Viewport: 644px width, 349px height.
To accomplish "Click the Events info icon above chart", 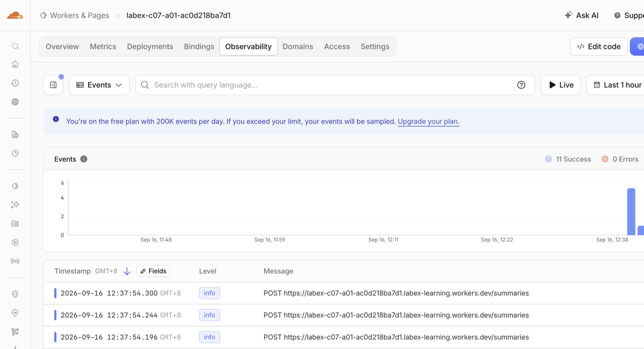I will 84,159.
